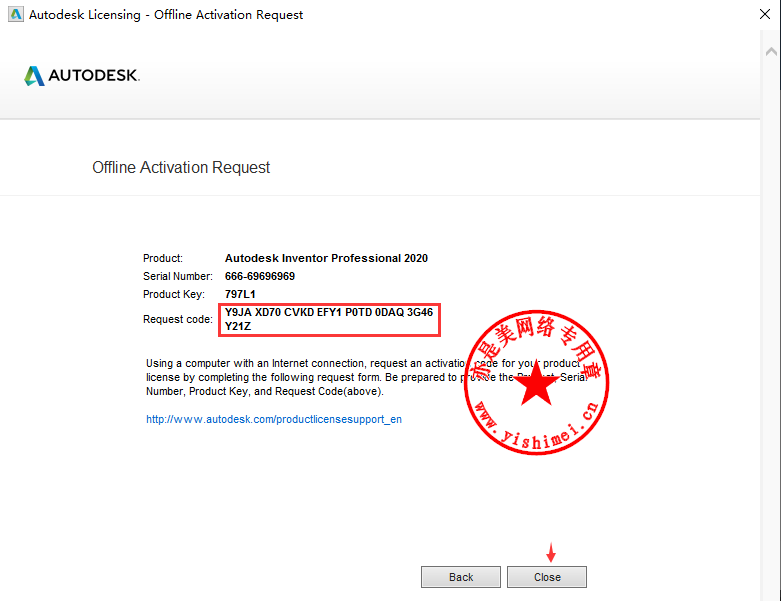Viewport: 781px width, 601px height.
Task: Click the Close button
Action: click(546, 577)
